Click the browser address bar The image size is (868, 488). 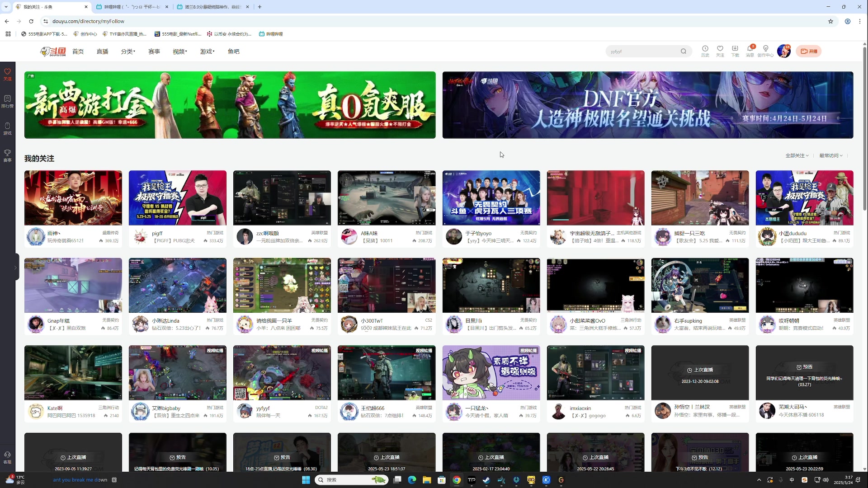point(434,21)
